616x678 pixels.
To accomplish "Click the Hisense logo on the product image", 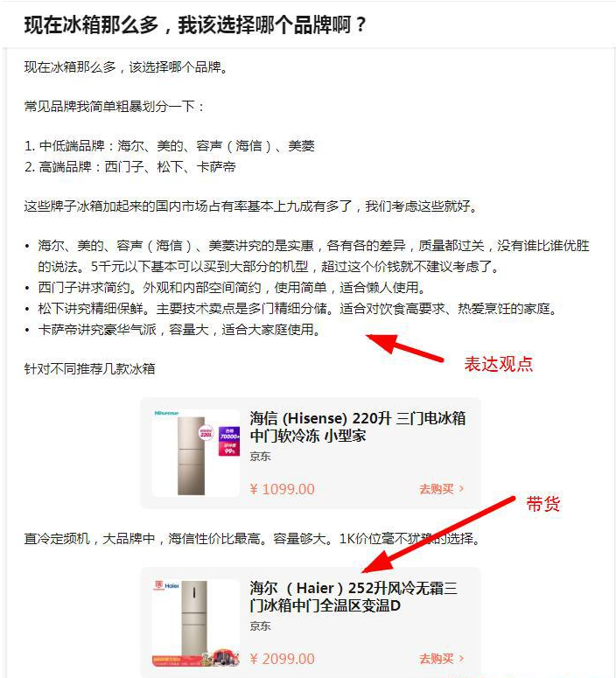I will (x=166, y=414).
